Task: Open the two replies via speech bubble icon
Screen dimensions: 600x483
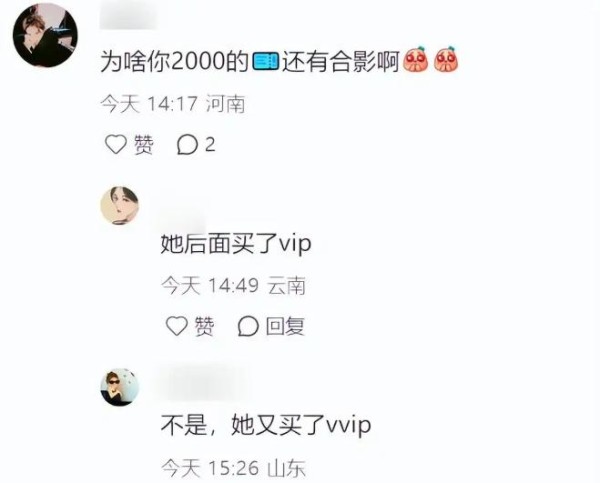Action: (x=187, y=145)
